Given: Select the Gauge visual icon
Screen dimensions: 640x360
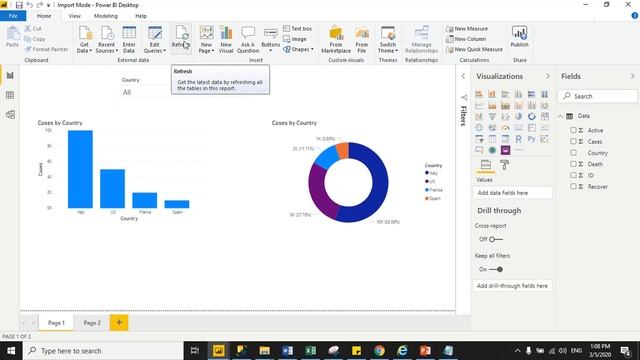Looking at the screenshot, I should point(505,128).
